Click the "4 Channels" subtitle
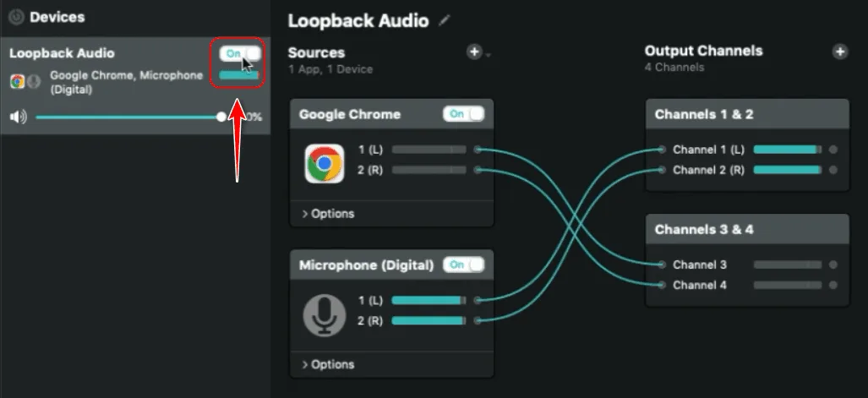The width and height of the screenshot is (868, 398). 674,68
